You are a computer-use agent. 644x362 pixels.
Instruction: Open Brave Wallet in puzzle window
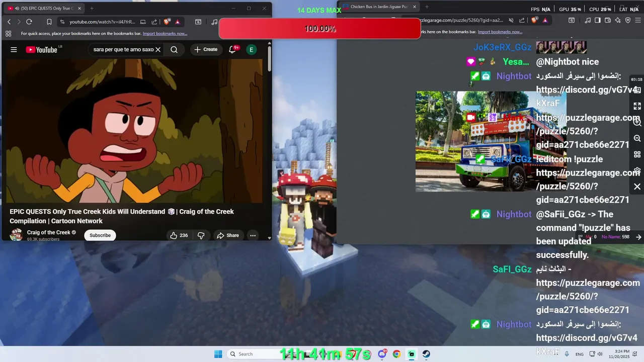click(x=608, y=20)
